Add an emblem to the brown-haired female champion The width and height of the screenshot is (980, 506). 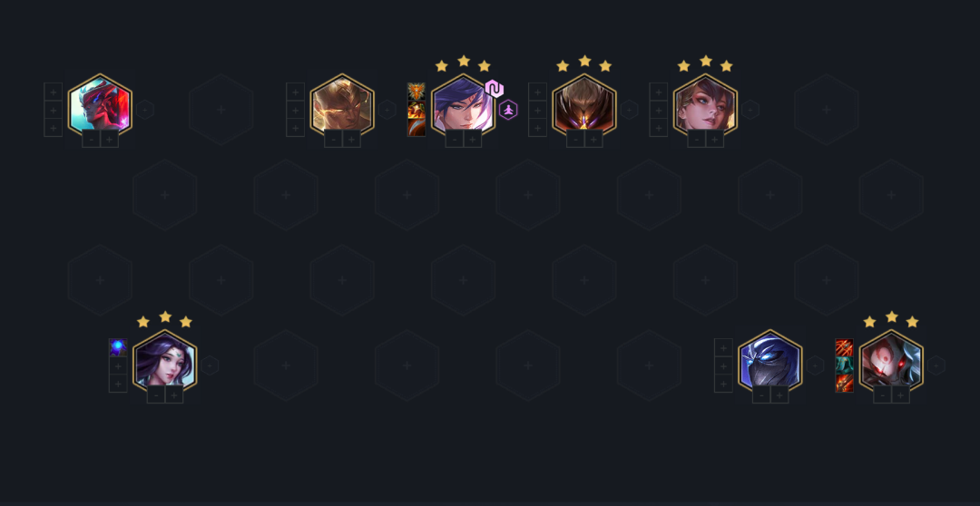coord(750,110)
